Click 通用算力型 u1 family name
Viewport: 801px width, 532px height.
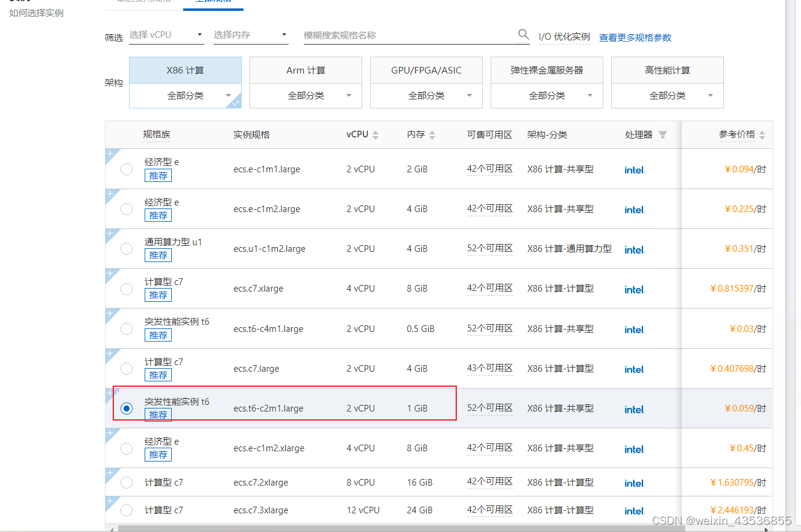coord(173,242)
